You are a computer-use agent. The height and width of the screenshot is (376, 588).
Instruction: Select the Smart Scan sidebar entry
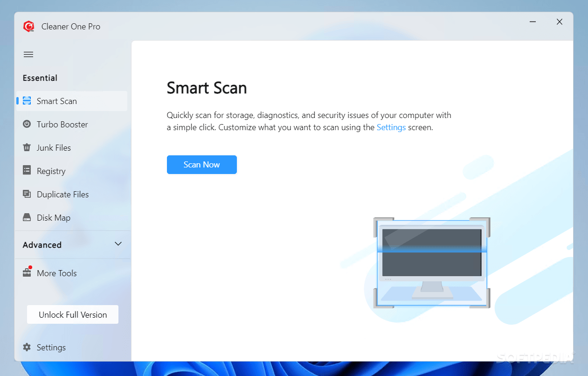point(57,101)
